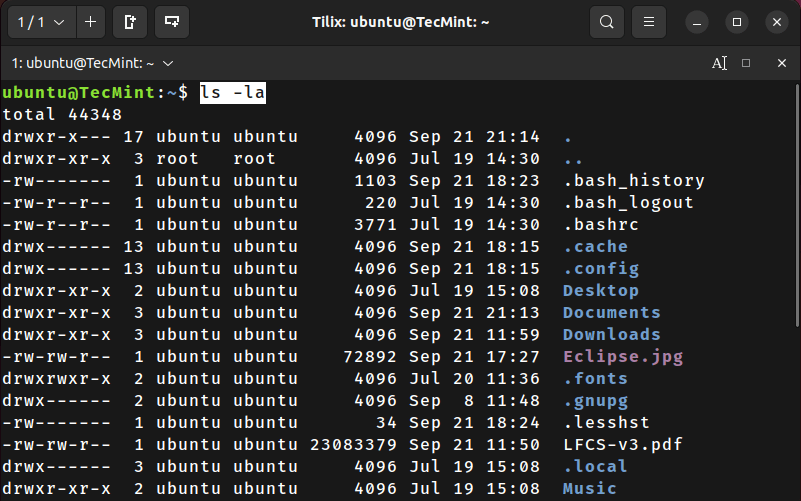Click the plus button to add a session
The image size is (801, 501).
[91, 21]
